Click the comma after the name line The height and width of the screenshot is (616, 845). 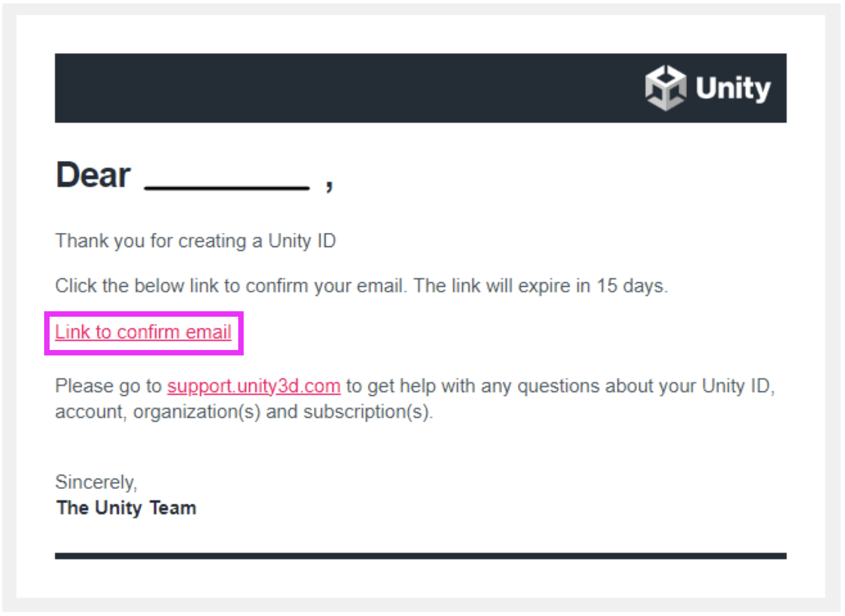tap(329, 185)
